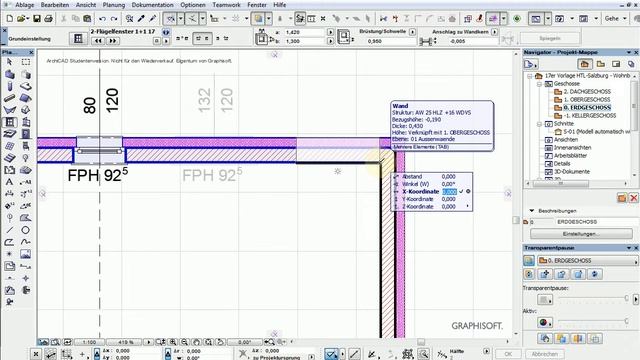Select the Window tool in toolbox
Viewport: 640px width, 360px height.
click(9, 122)
